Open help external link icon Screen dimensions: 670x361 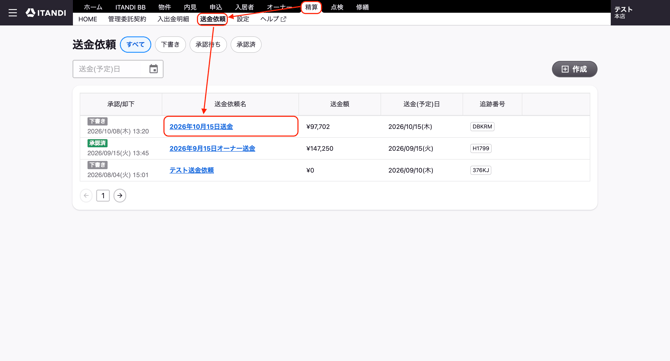(283, 19)
